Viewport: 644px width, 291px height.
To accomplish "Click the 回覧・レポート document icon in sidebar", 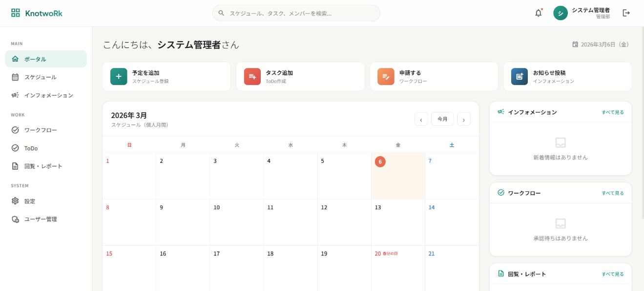I will 15,166.
